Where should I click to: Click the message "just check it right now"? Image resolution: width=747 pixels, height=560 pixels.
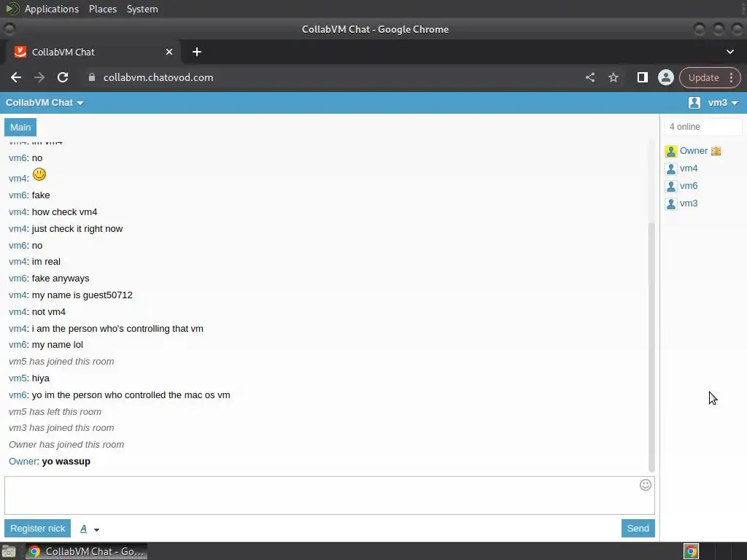point(77,229)
